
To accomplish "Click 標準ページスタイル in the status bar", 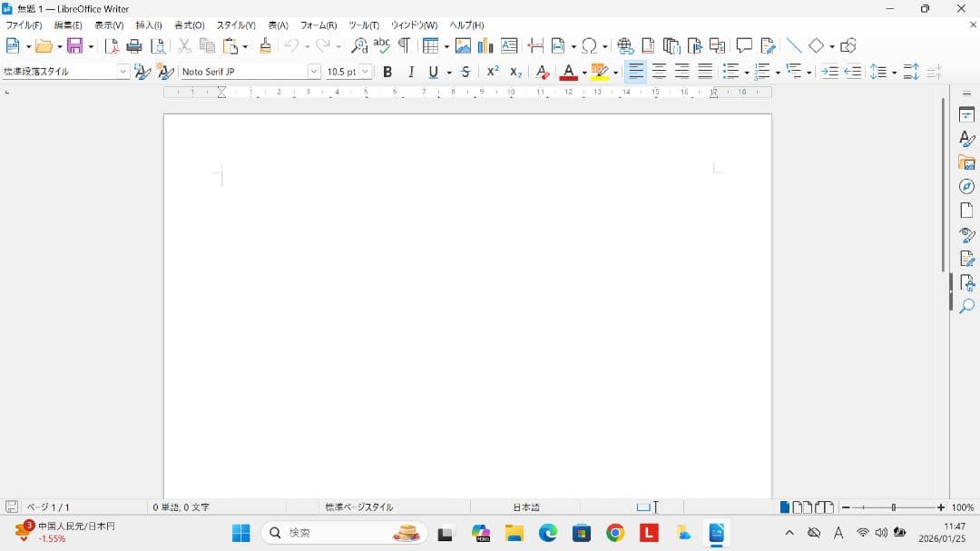I will pos(359,507).
